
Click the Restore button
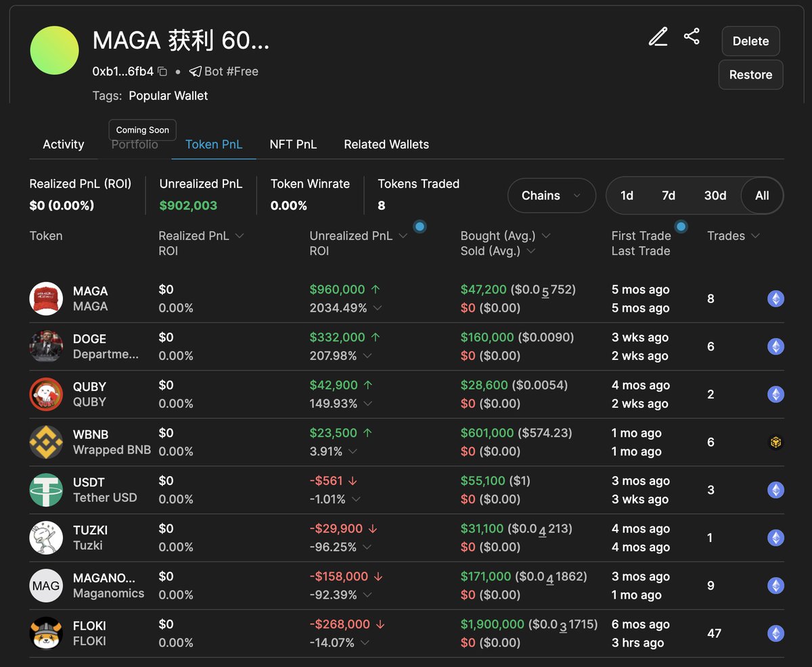pyautogui.click(x=750, y=75)
